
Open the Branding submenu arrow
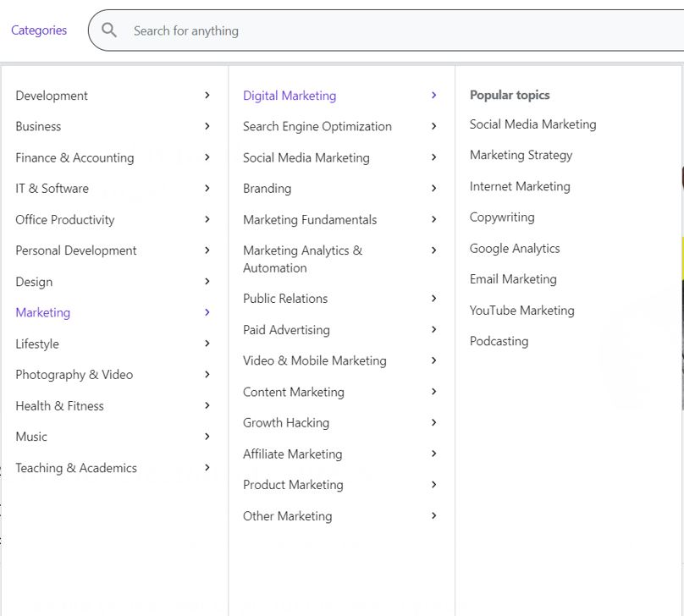[434, 188]
